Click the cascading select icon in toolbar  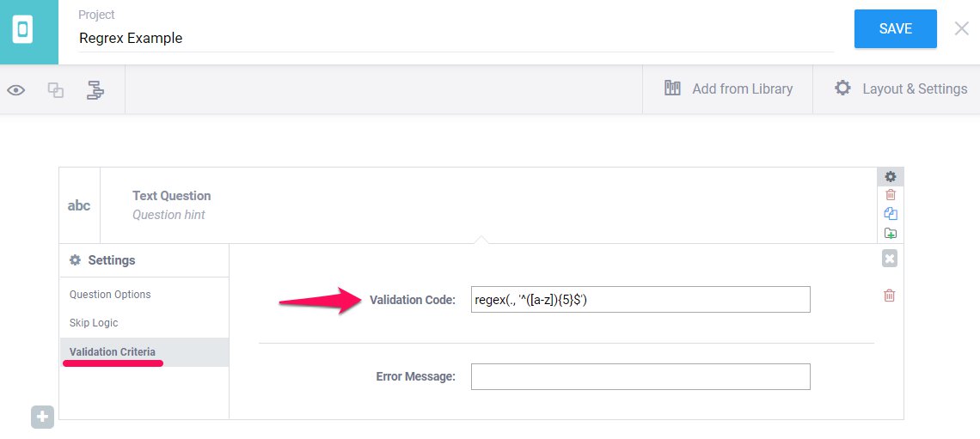95,89
